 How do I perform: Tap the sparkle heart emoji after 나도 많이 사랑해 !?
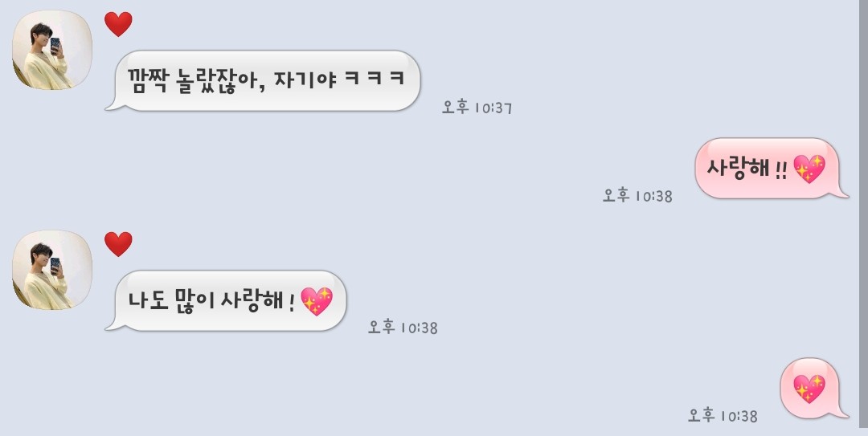[x=317, y=302]
